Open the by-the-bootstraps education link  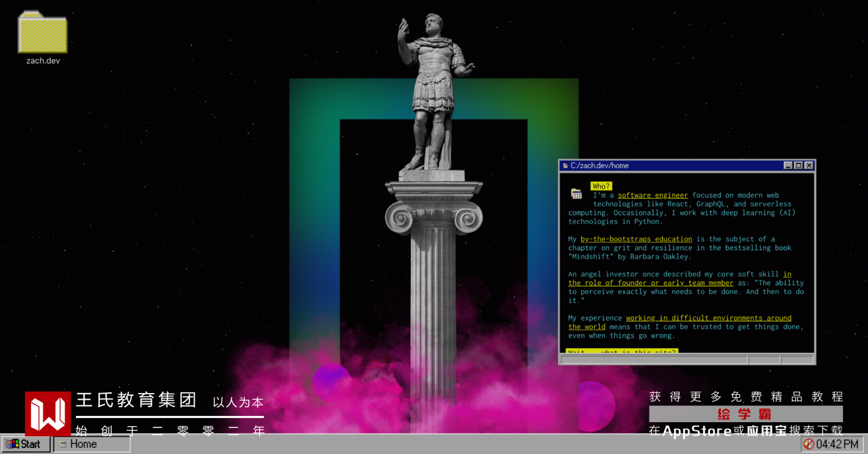click(636, 239)
